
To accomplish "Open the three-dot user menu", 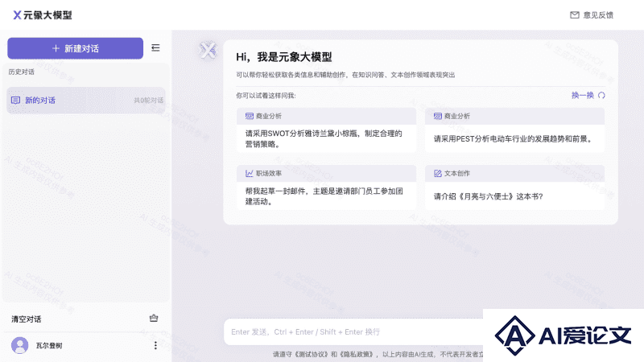I will [x=155, y=346].
